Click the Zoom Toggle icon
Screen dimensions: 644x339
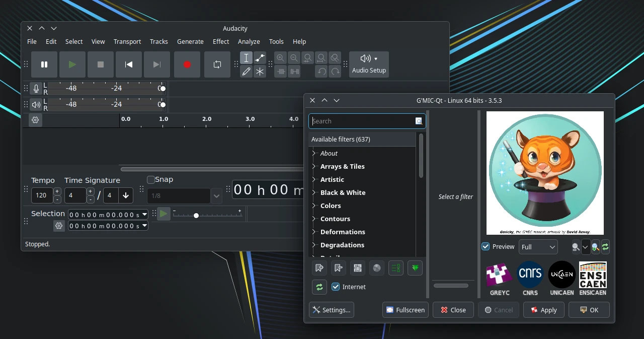point(335,58)
